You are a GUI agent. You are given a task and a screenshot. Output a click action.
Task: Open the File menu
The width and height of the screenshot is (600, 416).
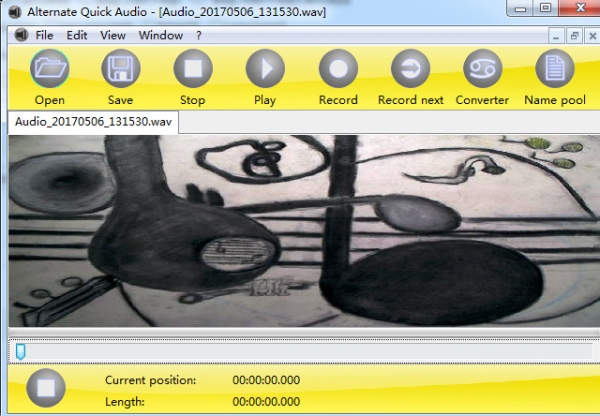coord(44,35)
